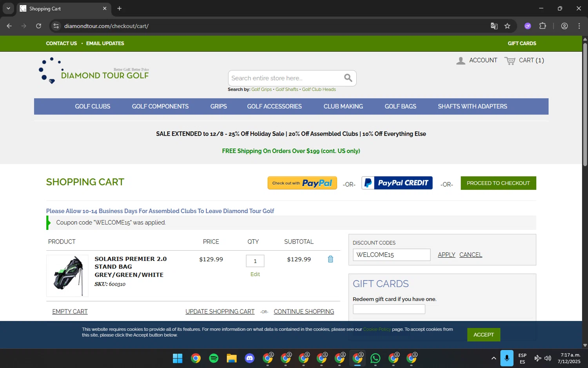Screen dimensions: 588x368
Task: Open a new browser tab
Action: (120, 8)
